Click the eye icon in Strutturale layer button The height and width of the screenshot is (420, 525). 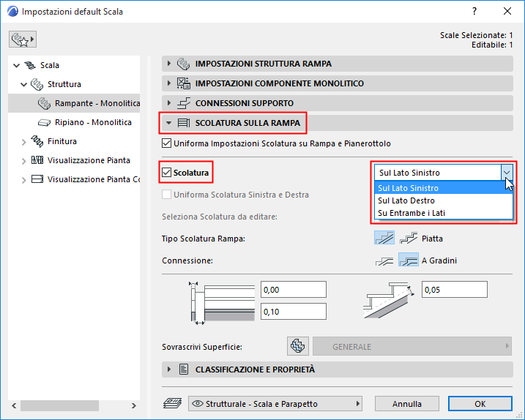pos(198,404)
